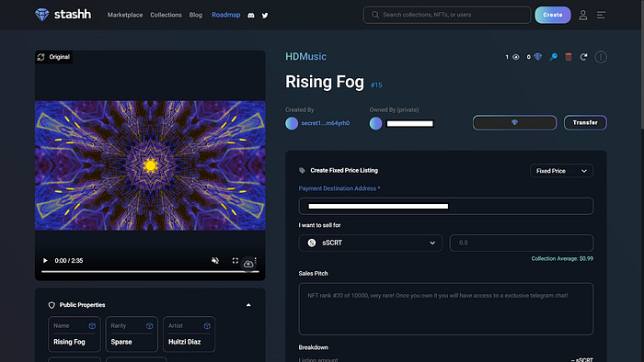Screen dimensions: 644x362
Task: Click the Collection Average $0.99 text
Action: [562, 259]
